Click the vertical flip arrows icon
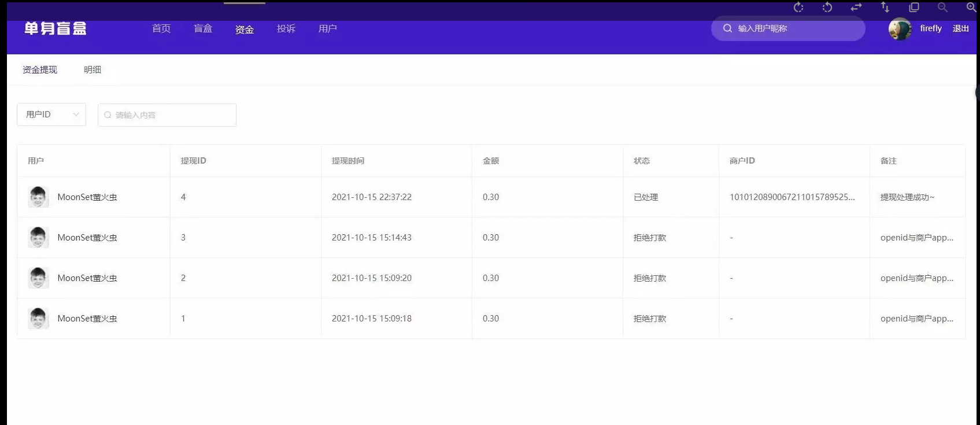 [x=885, y=8]
